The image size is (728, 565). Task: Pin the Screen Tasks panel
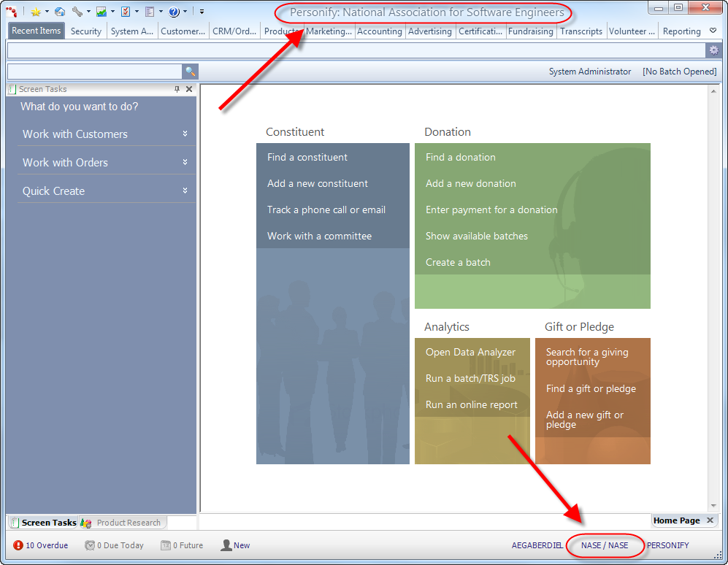tap(177, 89)
